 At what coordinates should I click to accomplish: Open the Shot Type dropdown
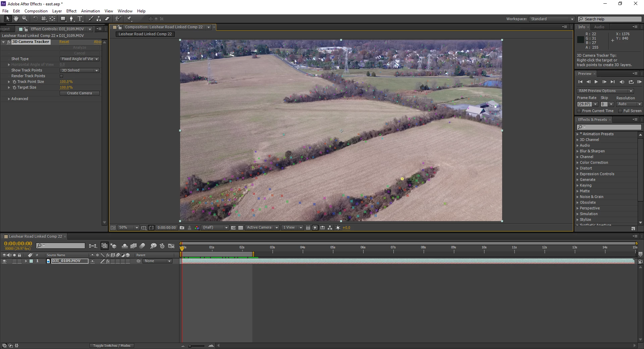coord(79,59)
